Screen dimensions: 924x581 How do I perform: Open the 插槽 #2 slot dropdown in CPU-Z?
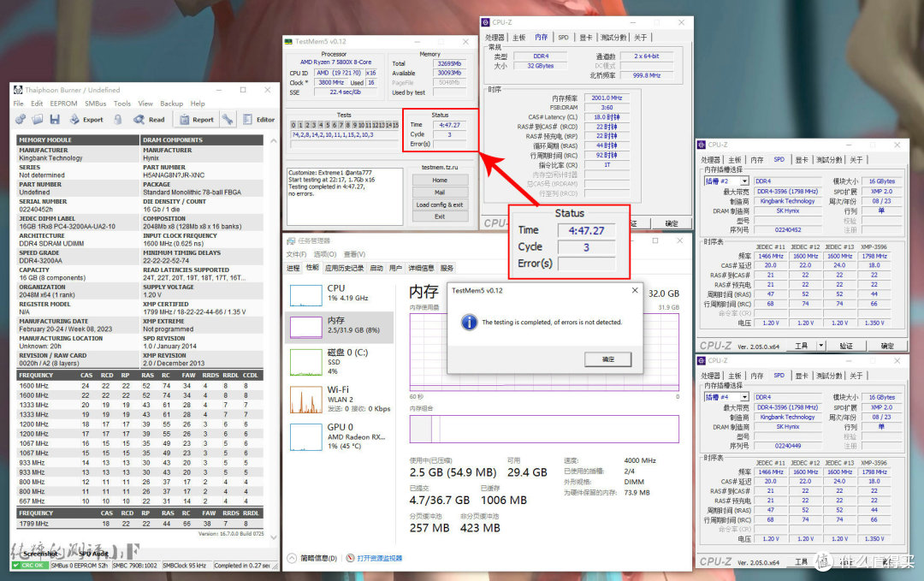pyautogui.click(x=745, y=181)
